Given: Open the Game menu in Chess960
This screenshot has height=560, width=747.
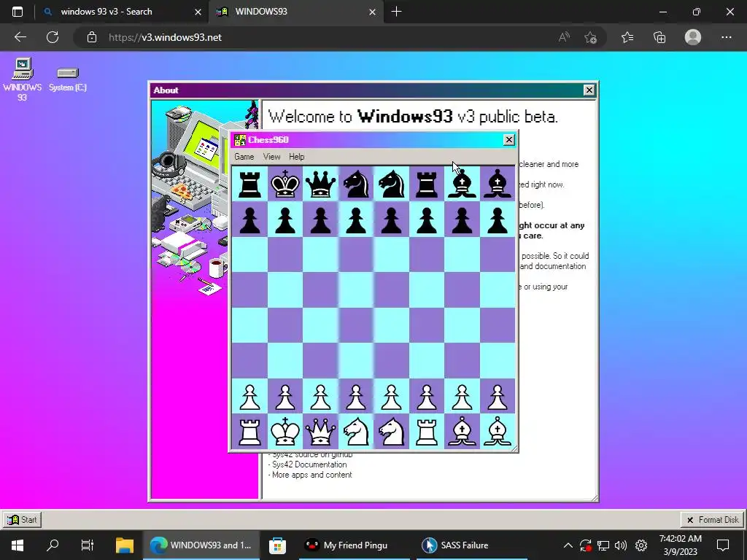Looking at the screenshot, I should 244,157.
